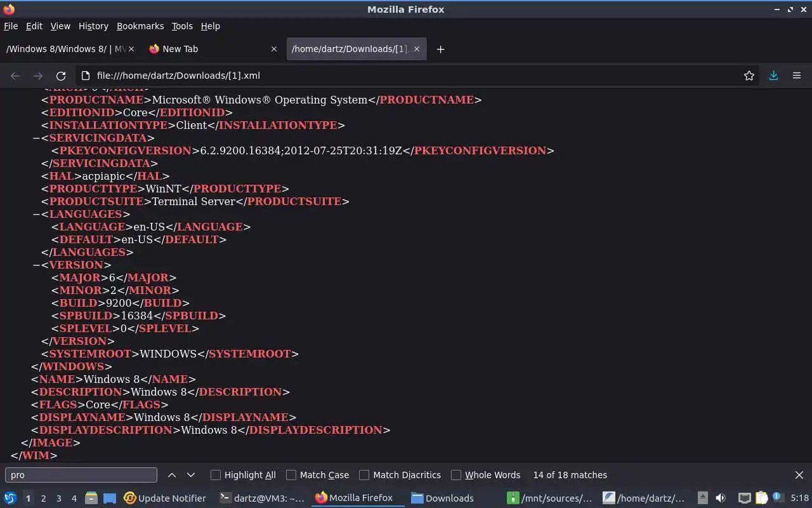
Task: Click the SYSTEMROOT value WINDOWS
Action: point(168,354)
